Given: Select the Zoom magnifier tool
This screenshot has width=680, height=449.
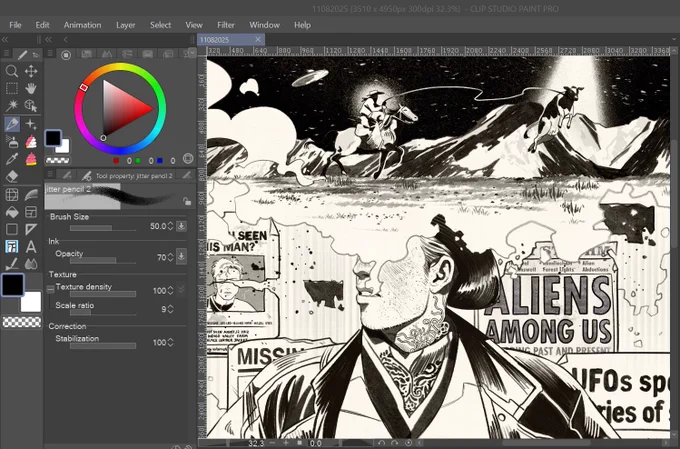Looking at the screenshot, I should coord(12,71).
